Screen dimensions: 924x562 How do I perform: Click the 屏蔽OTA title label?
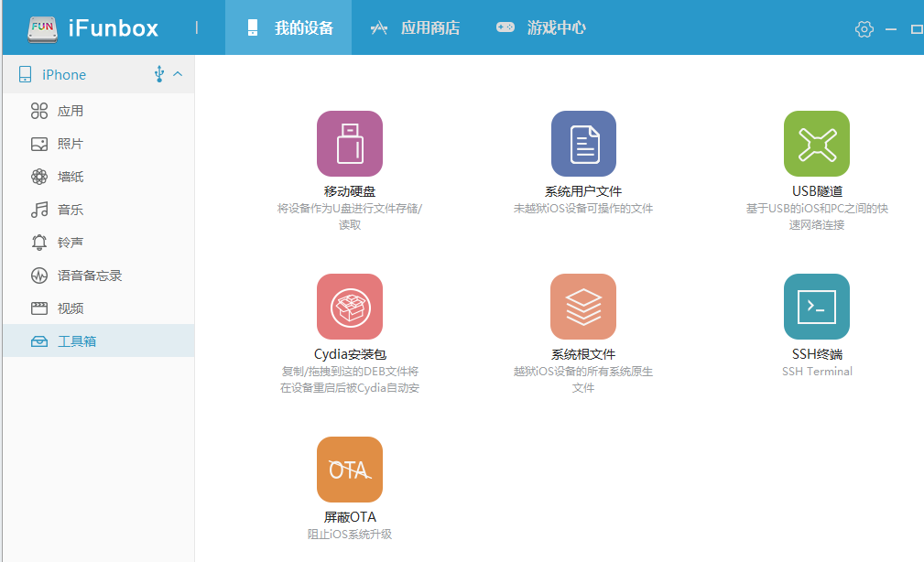coord(350,517)
